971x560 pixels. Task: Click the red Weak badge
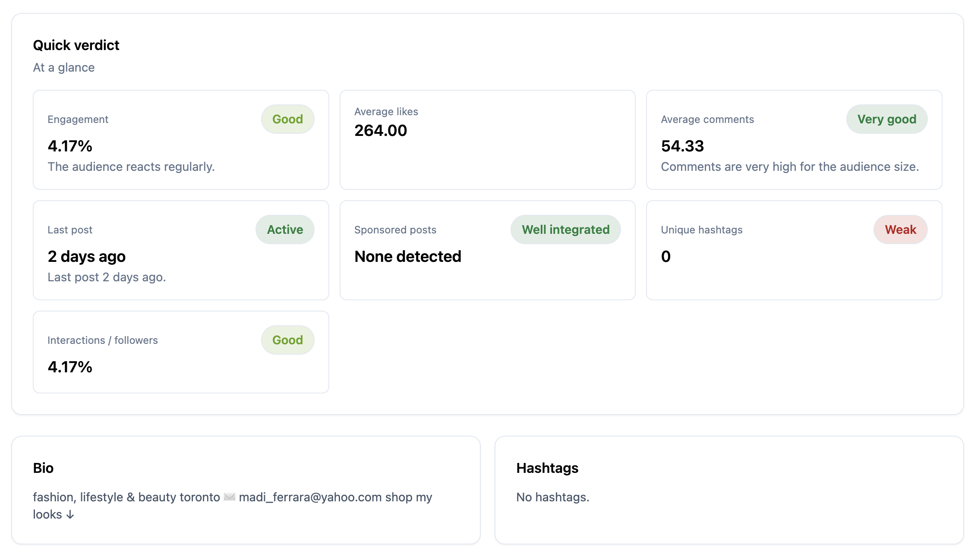(900, 230)
